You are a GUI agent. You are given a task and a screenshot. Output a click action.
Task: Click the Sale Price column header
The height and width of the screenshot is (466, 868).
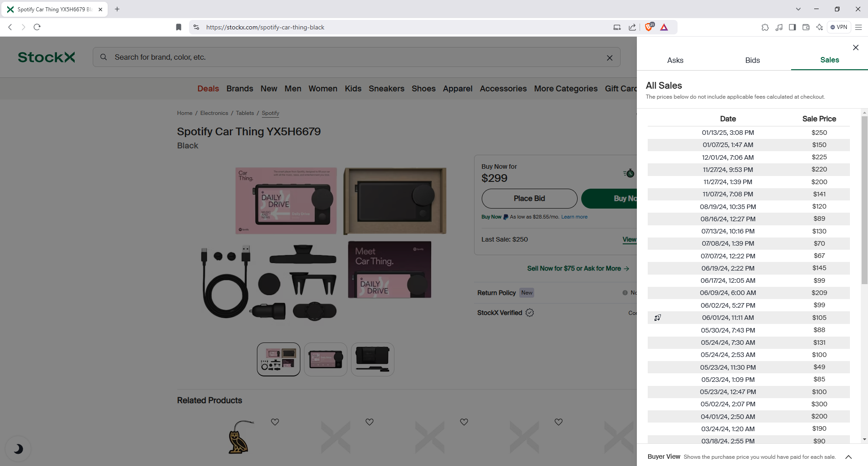coord(819,119)
